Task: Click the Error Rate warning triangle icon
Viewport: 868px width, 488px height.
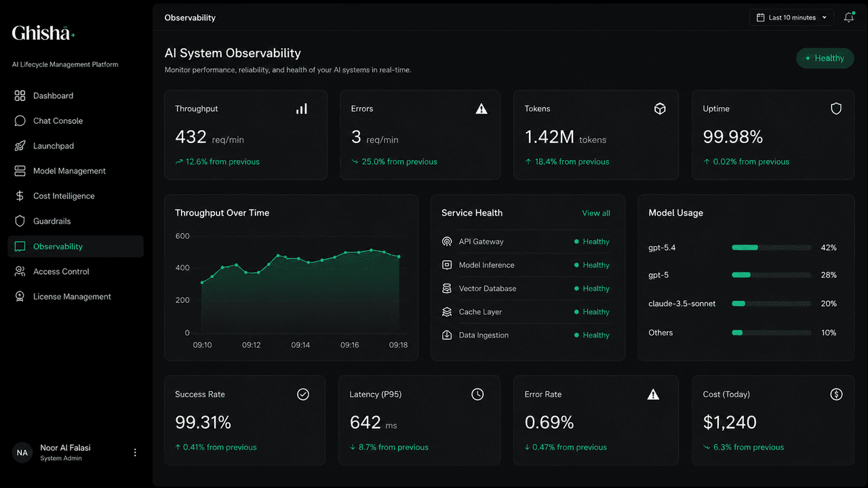Action: [653, 394]
